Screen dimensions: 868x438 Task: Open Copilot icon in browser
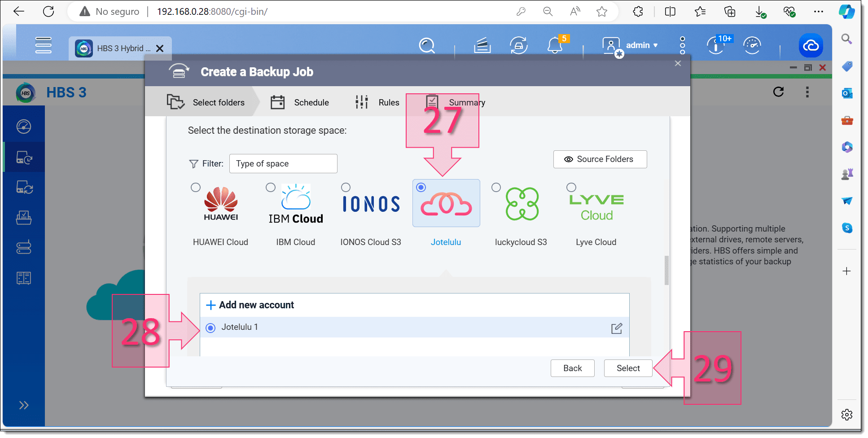[847, 12]
